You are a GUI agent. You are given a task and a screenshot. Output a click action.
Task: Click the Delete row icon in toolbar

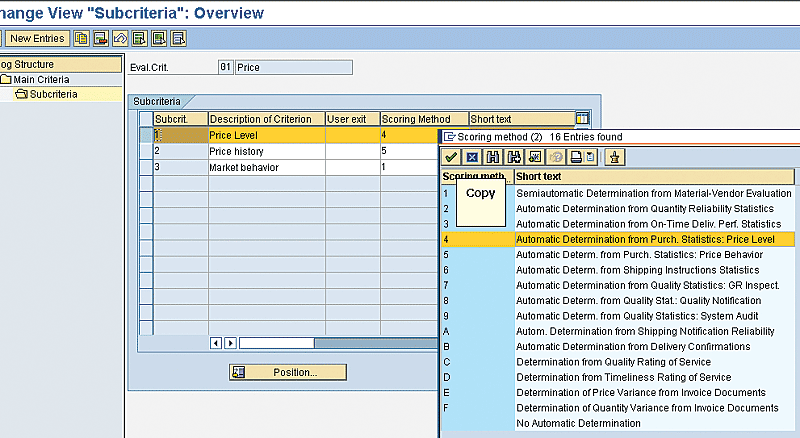tap(100, 39)
